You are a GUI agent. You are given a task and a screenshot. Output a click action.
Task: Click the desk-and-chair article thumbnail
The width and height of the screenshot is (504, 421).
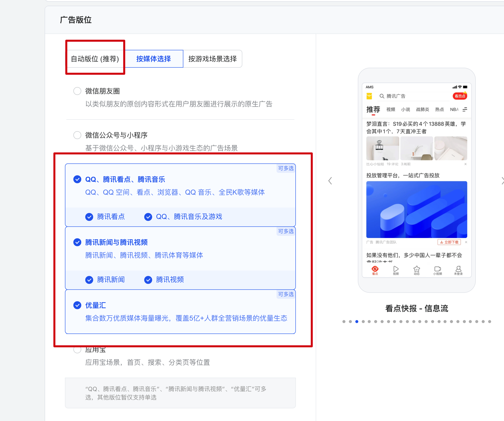pos(417,148)
